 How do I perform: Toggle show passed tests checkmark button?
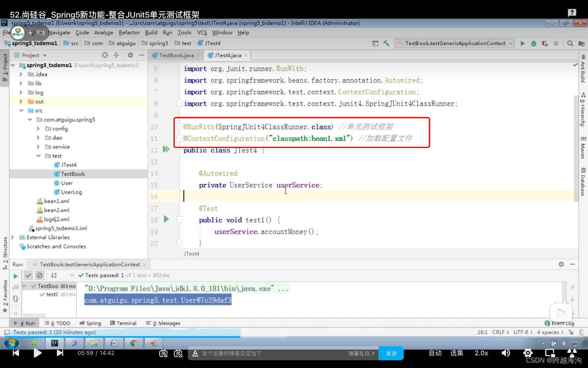28,276
